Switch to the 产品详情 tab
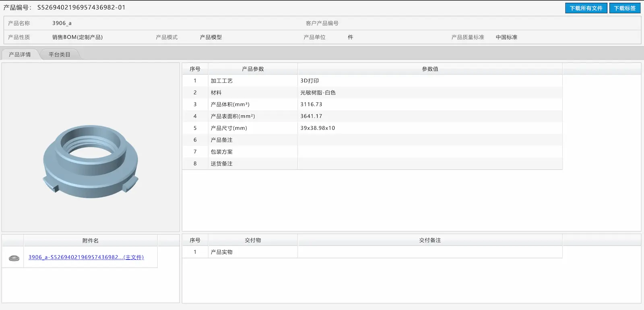This screenshot has width=644, height=310. tap(20, 54)
